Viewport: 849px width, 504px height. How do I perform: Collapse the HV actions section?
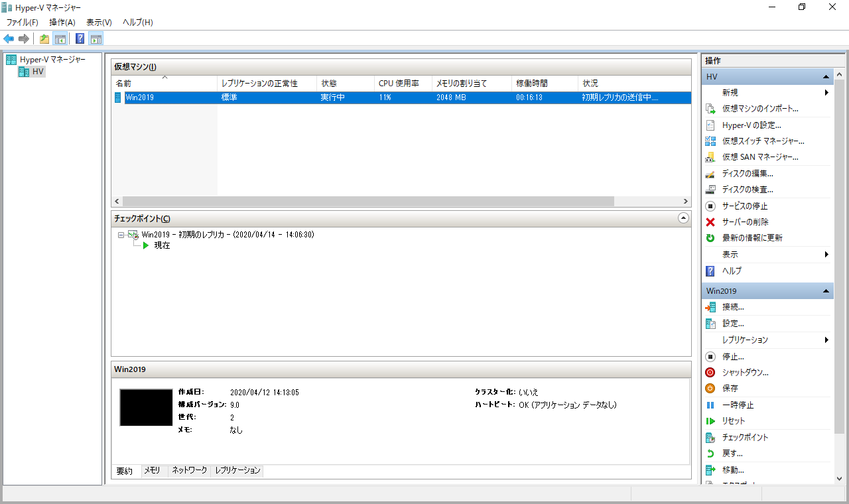click(x=826, y=77)
